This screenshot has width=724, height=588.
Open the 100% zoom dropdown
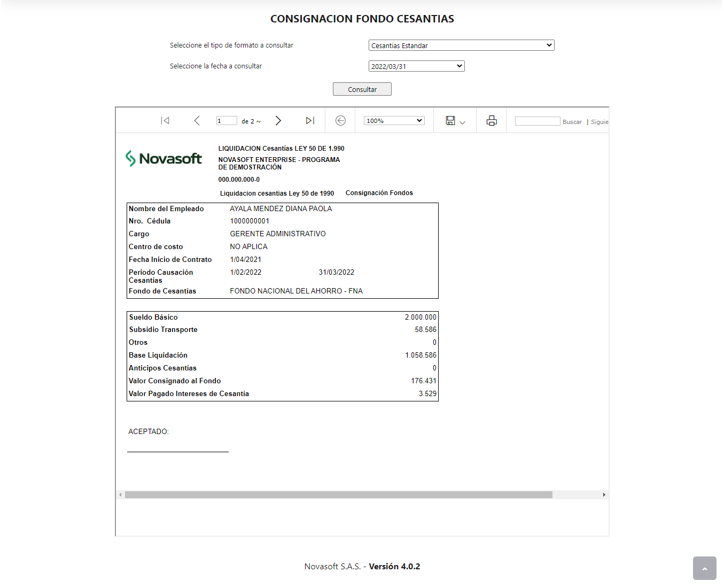[x=394, y=121]
